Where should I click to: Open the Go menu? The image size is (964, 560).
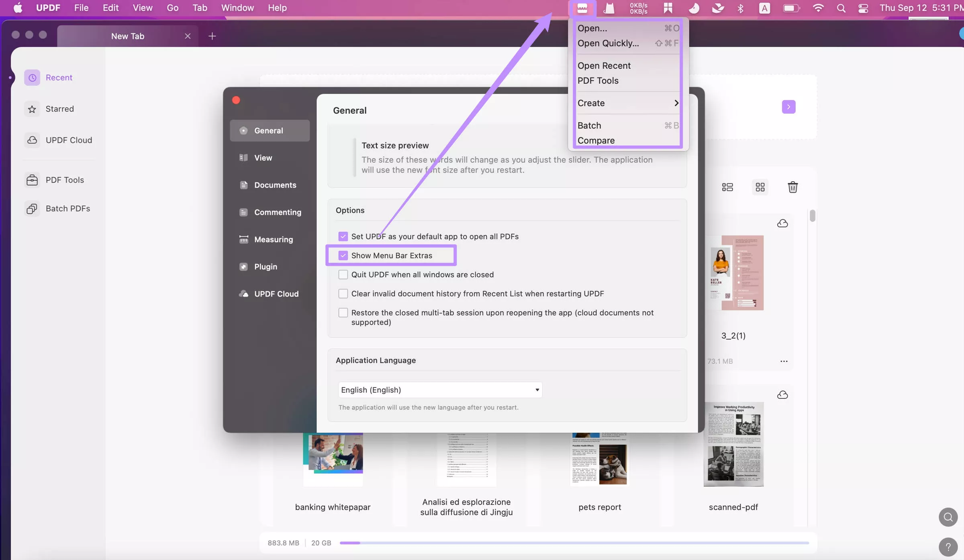point(172,8)
